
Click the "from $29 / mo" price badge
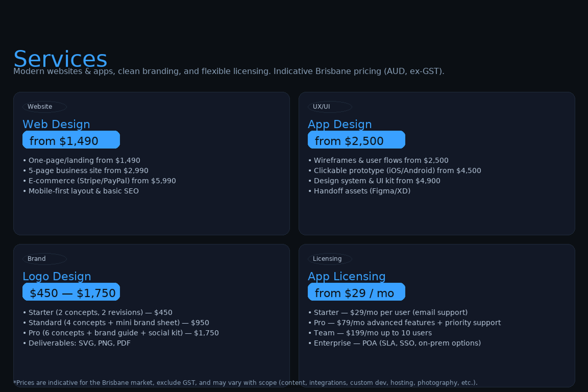356,292
